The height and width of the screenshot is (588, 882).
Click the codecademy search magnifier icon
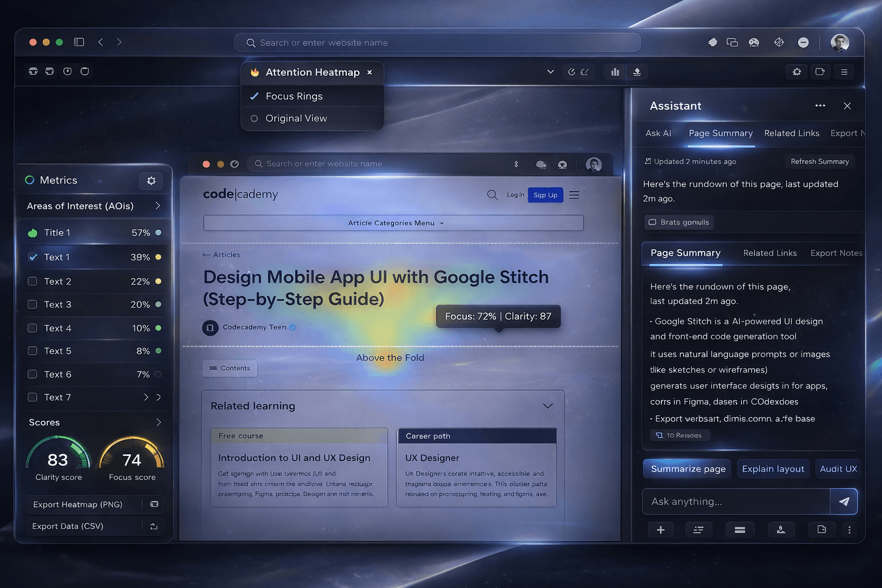[x=492, y=195]
